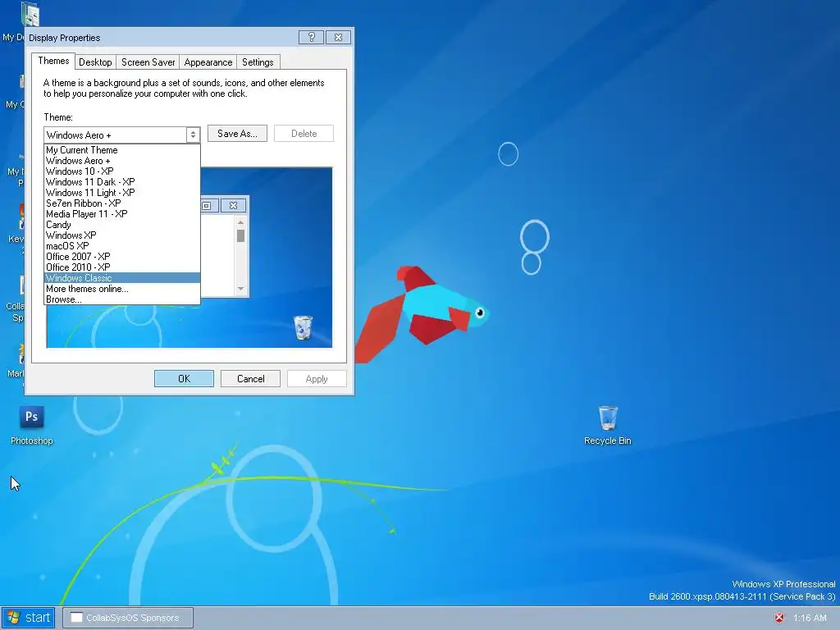Viewport: 840px width, 630px height.
Task: Open the Photoshop desktop shortcut
Action: coord(32,426)
